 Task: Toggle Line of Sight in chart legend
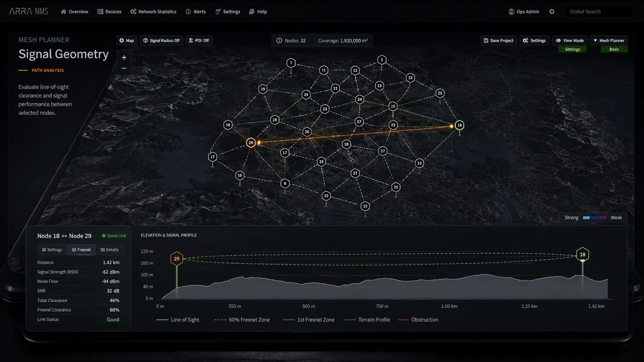(178, 320)
